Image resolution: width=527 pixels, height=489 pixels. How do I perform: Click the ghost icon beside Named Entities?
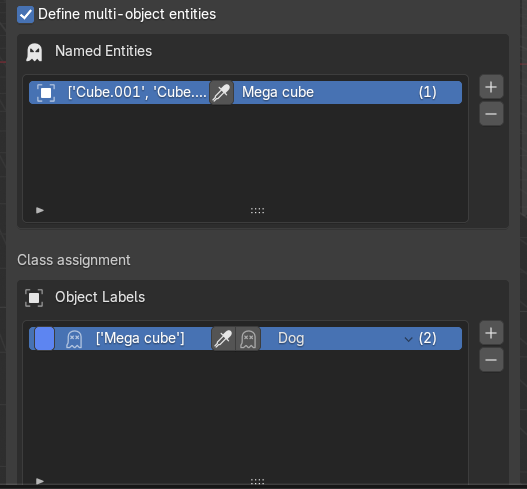click(x=34, y=52)
